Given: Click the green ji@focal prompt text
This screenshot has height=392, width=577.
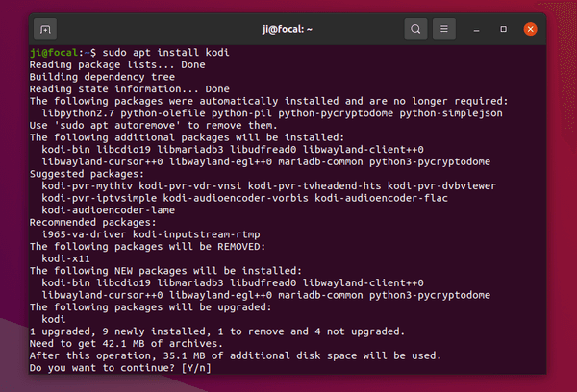Looking at the screenshot, I should 54,53.
